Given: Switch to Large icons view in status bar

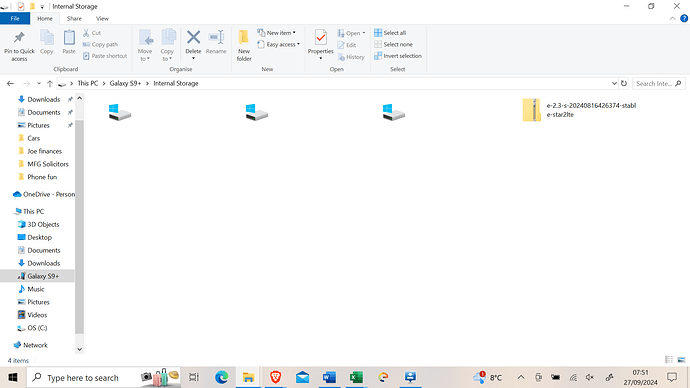Looking at the screenshot, I should pos(681,360).
